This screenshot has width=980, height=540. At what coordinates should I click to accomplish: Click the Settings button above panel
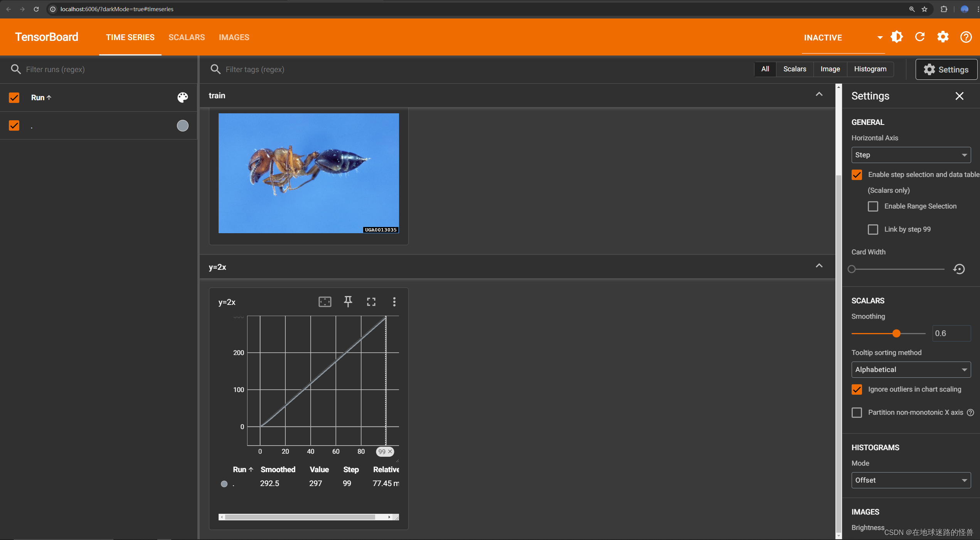(946, 69)
